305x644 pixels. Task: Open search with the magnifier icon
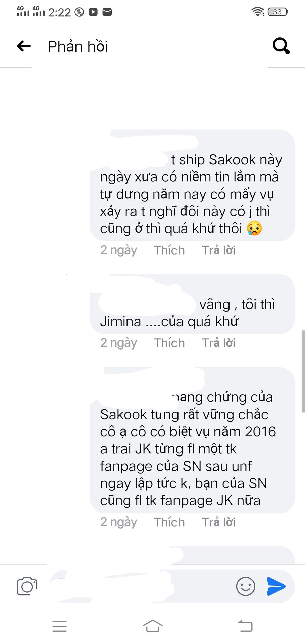(x=281, y=46)
